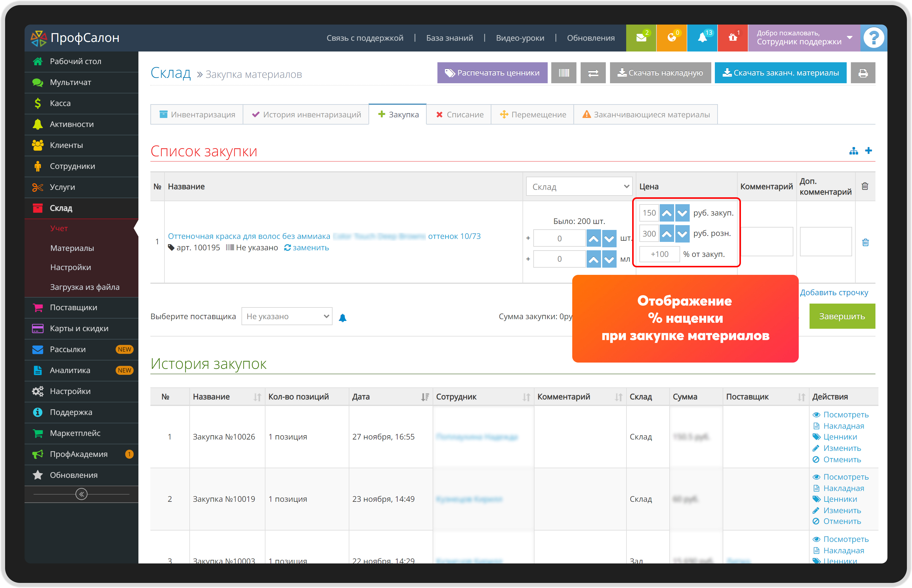
Task: Decrease the мл quantity with down arrow
Action: [x=609, y=259]
